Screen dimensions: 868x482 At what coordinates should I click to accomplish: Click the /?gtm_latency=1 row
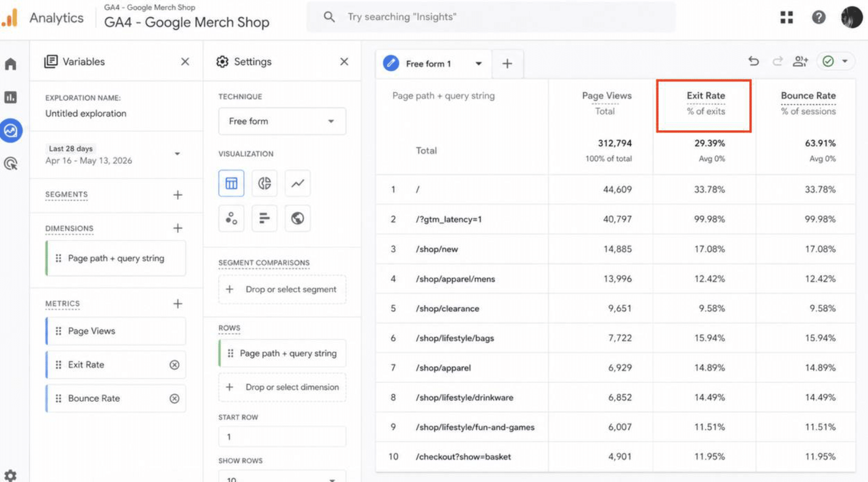(615, 219)
